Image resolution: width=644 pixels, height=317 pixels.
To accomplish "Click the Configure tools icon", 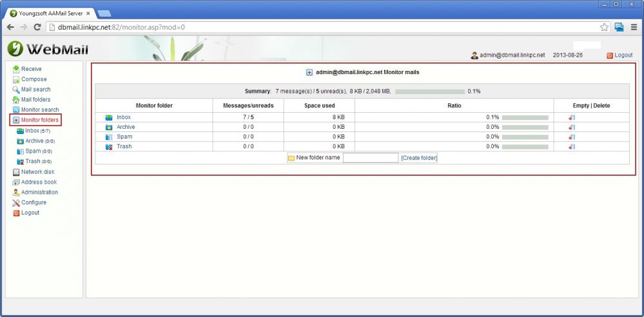I will tap(16, 203).
